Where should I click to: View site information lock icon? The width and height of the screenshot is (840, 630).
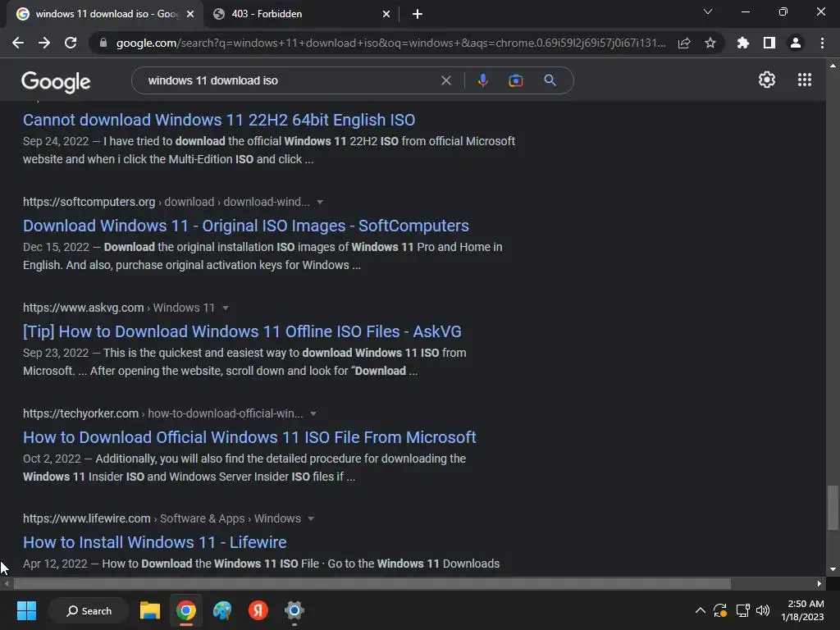click(103, 43)
